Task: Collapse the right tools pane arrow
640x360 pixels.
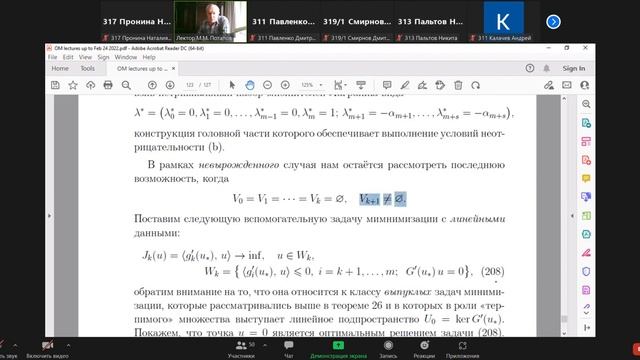Action: click(572, 216)
